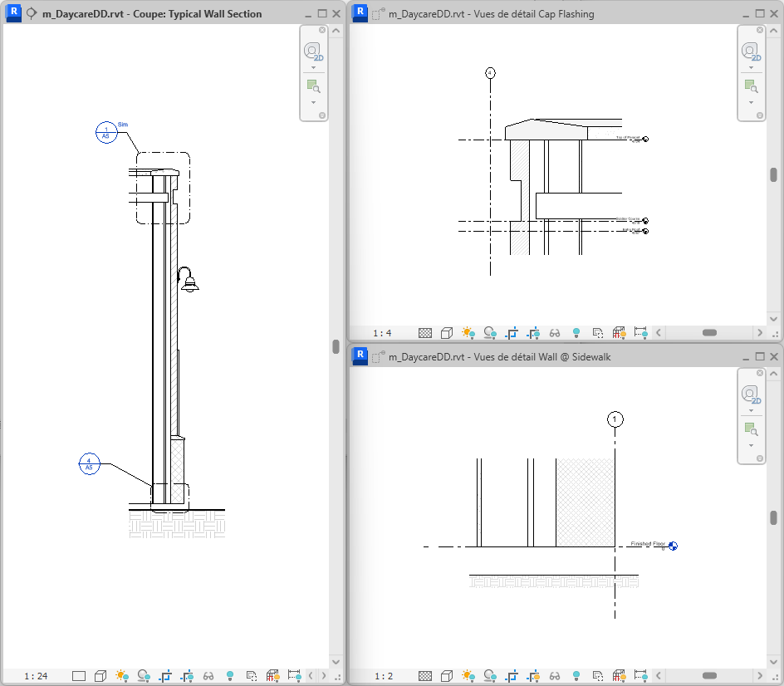784x686 pixels.
Task: Expand zoom options arrow in Cap Flashing view
Action: pos(751,102)
